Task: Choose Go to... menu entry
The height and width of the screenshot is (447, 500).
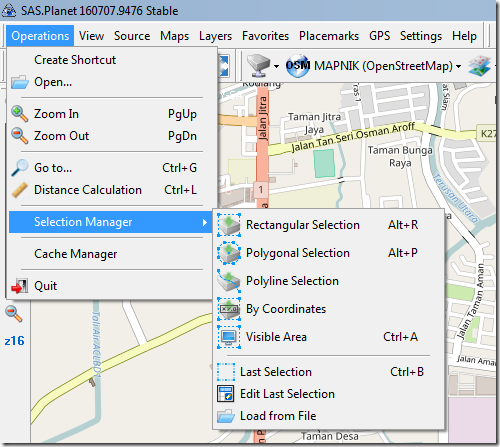Action: [x=111, y=168]
